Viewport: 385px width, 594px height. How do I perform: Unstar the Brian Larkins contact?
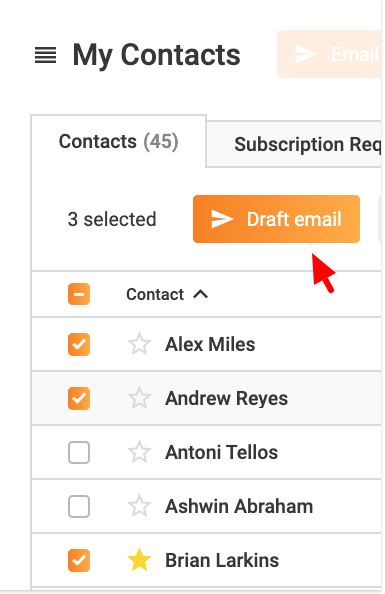(x=139, y=560)
